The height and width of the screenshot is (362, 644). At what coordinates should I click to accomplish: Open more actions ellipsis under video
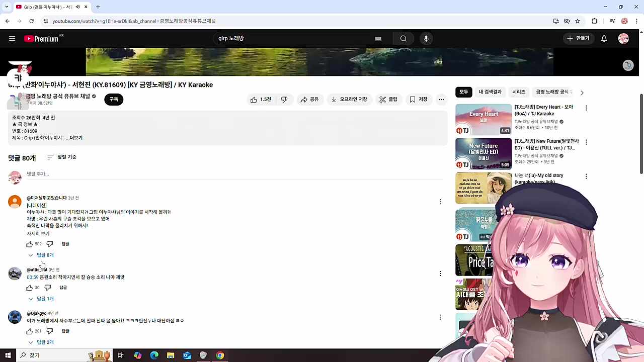click(x=441, y=100)
